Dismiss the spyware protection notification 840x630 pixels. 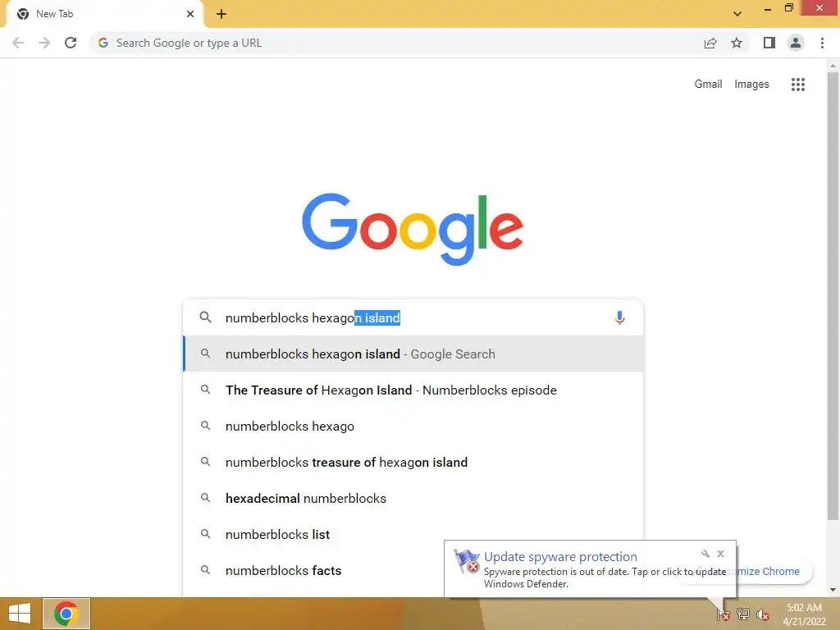coord(720,554)
